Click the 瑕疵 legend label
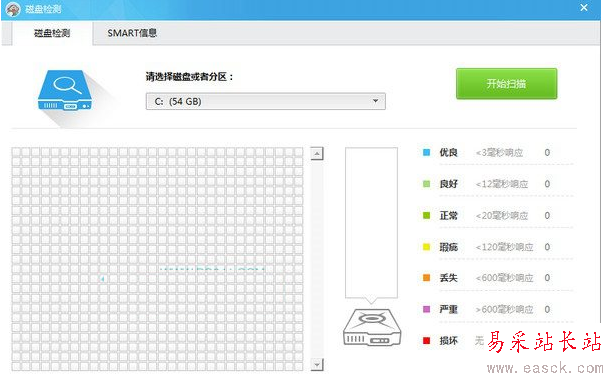 448,247
